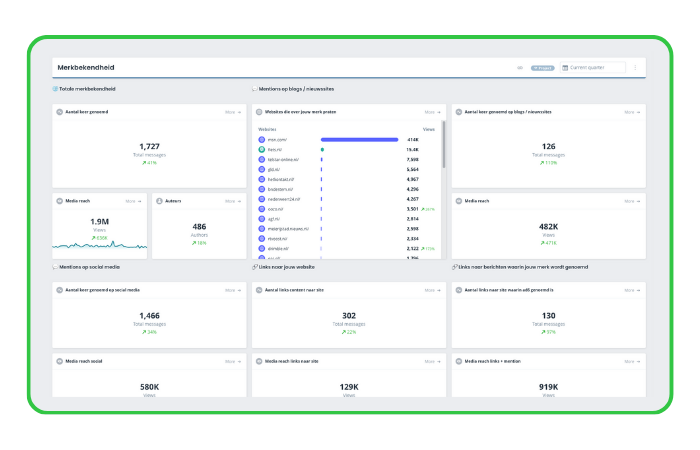Click the globe icon next to msn.com/
This screenshot has height=450, width=700.
click(x=262, y=140)
